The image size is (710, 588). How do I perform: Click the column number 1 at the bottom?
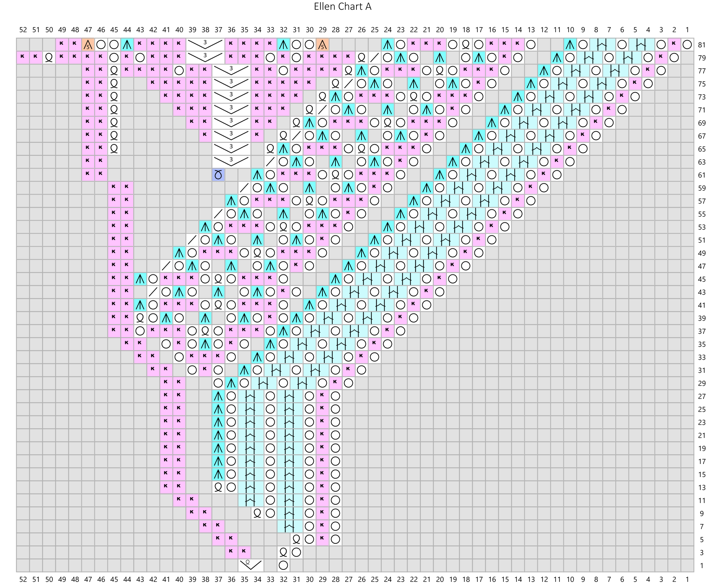point(687,579)
